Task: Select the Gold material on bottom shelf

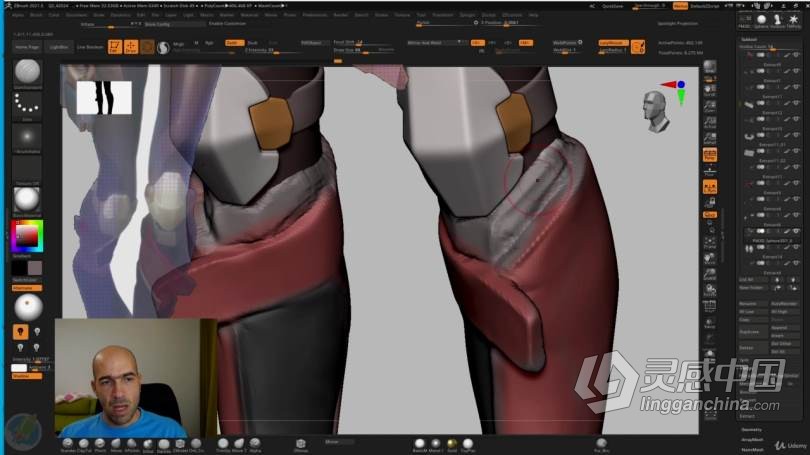Action: 451,444
